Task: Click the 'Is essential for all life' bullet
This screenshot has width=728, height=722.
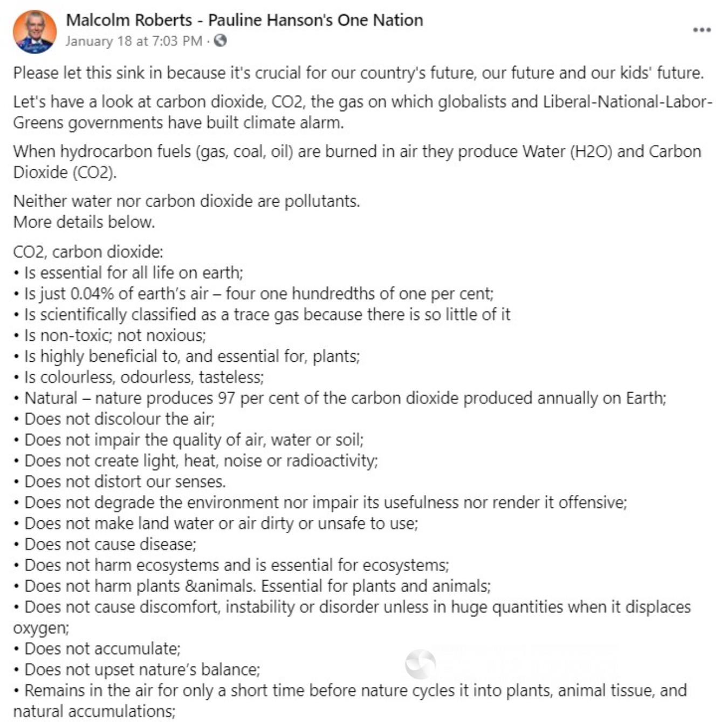Action: click(x=128, y=273)
